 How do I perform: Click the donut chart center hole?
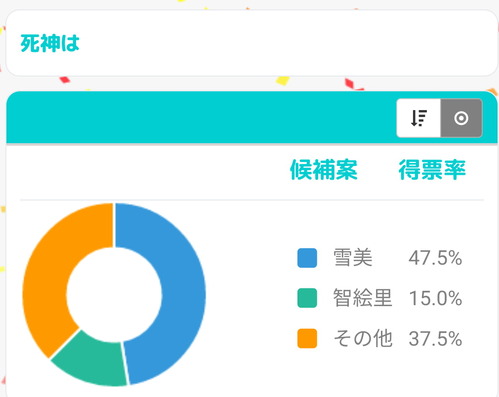pos(114,295)
